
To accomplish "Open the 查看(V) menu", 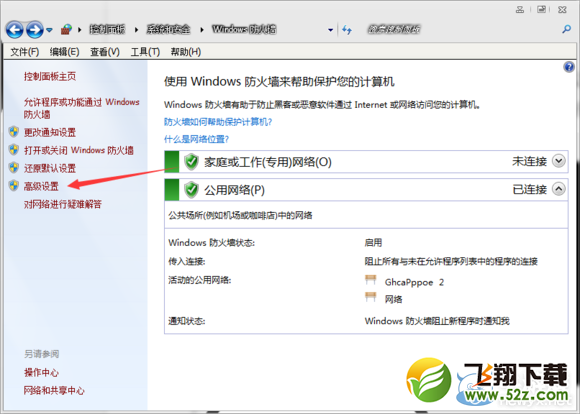I will (105, 52).
